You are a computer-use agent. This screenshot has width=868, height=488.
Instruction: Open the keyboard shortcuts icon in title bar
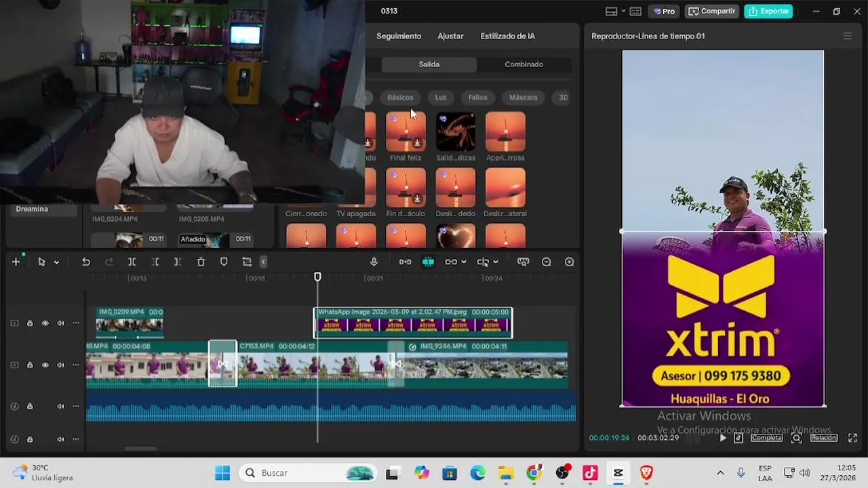coord(635,11)
